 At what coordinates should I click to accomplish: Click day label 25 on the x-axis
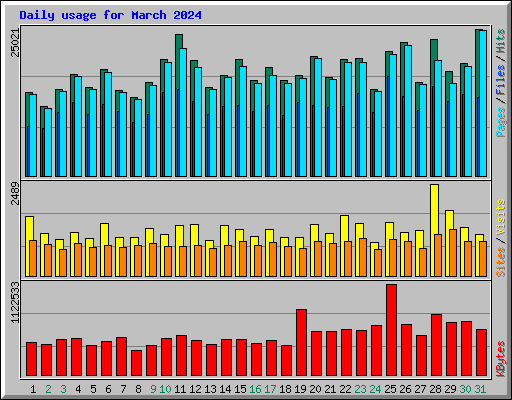(x=390, y=389)
